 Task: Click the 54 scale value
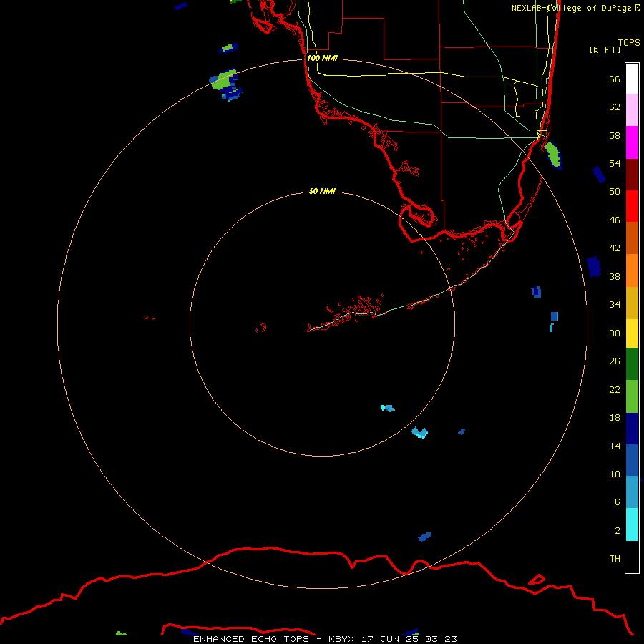[x=615, y=163]
